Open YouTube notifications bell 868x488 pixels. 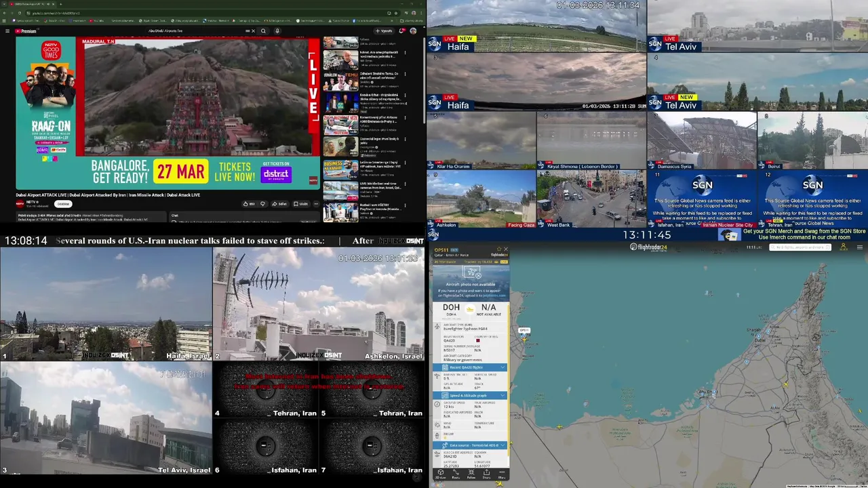402,30
